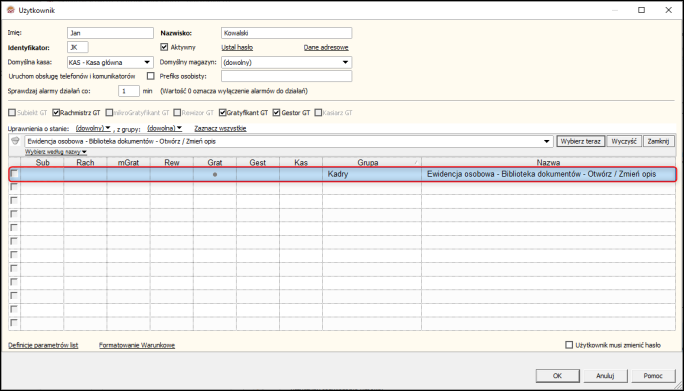The image size is (684, 391).
Task: Open the Ustal hasło link
Action: pos(237,47)
